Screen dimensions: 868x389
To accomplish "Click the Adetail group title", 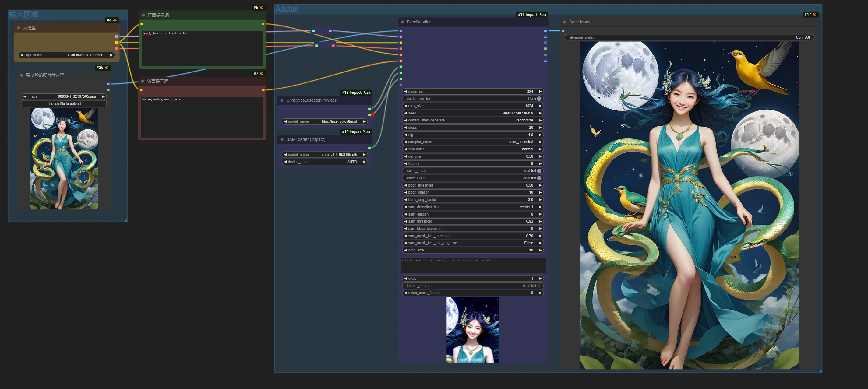I will (286, 9).
